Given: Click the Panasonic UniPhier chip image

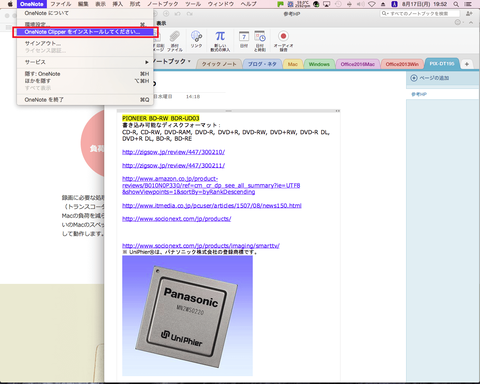Looking at the screenshot, I should point(187,316).
